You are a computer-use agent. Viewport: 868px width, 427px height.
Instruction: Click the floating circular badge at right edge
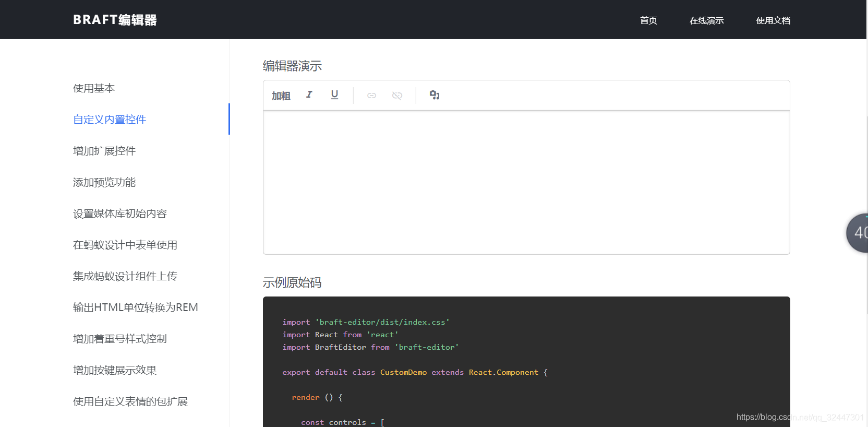857,233
